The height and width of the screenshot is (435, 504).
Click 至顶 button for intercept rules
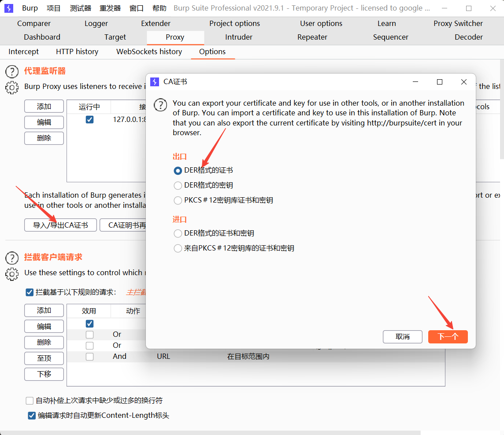(44, 358)
